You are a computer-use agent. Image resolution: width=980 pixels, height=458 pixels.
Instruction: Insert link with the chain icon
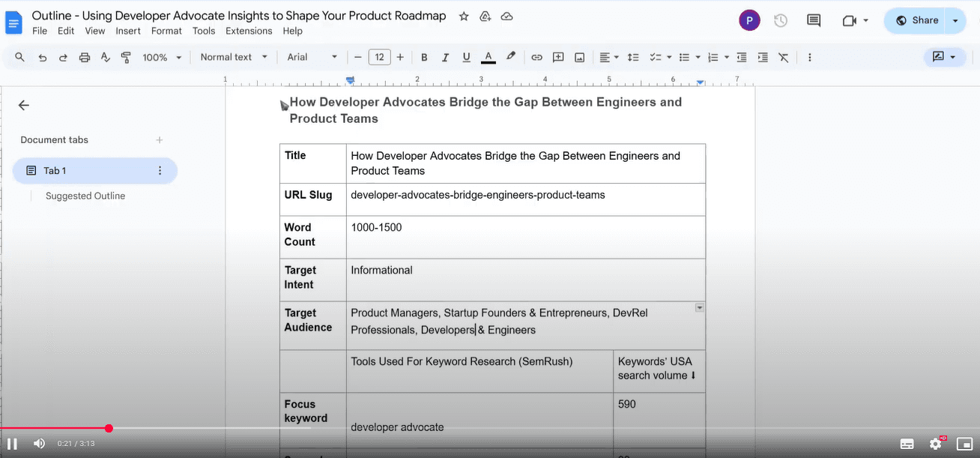536,57
